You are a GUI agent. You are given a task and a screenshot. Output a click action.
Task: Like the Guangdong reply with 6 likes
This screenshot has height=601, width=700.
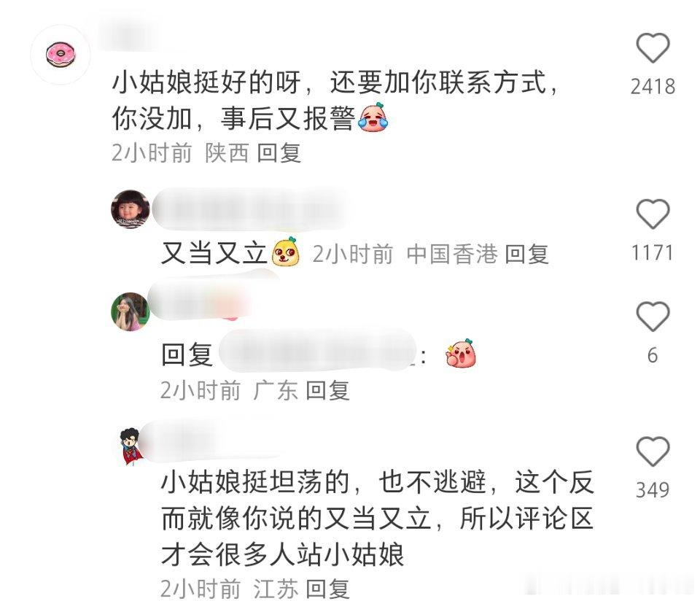pyautogui.click(x=653, y=317)
